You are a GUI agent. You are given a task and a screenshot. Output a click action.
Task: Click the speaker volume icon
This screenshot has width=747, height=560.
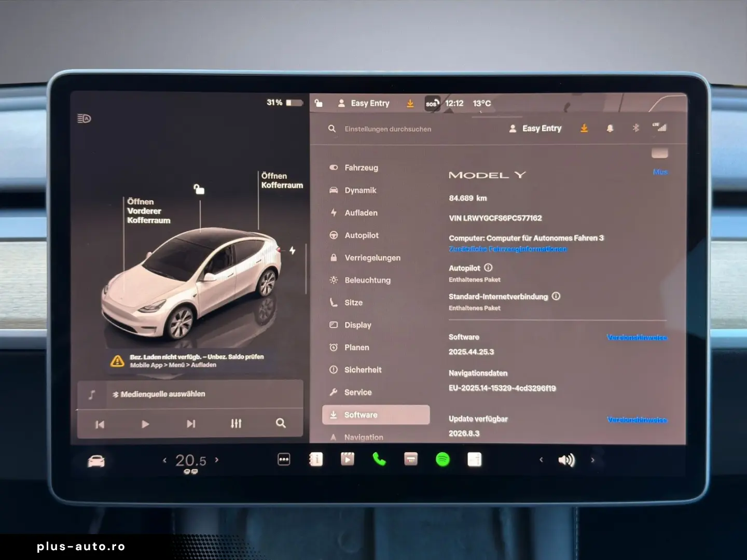click(x=566, y=460)
